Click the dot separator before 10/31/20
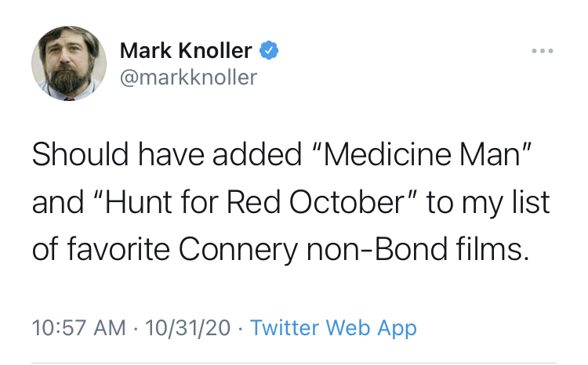Screen dimensions: 588x365 (x=136, y=330)
